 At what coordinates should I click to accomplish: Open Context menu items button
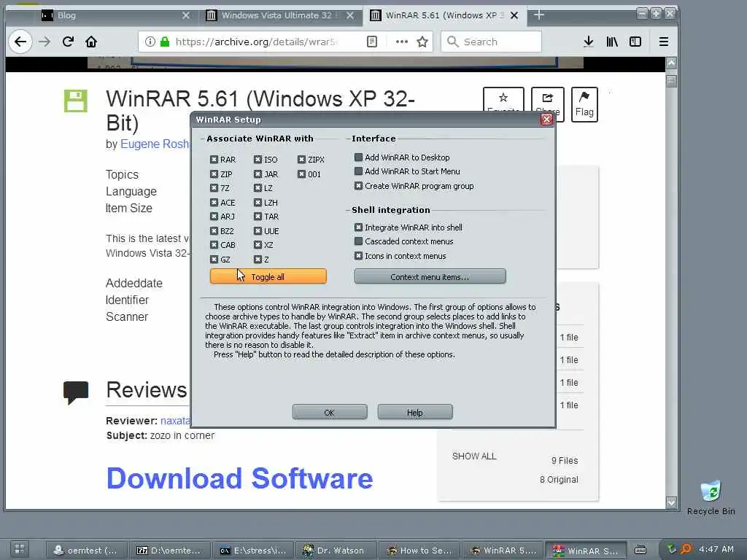click(430, 276)
